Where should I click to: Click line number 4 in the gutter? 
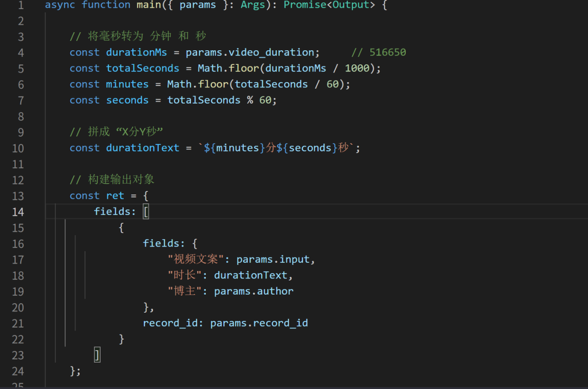click(x=21, y=52)
